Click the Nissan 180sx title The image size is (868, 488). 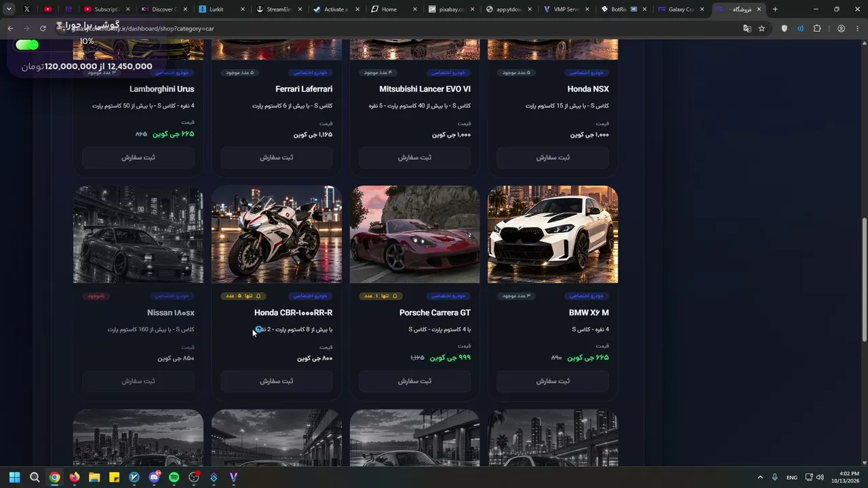coord(171,312)
